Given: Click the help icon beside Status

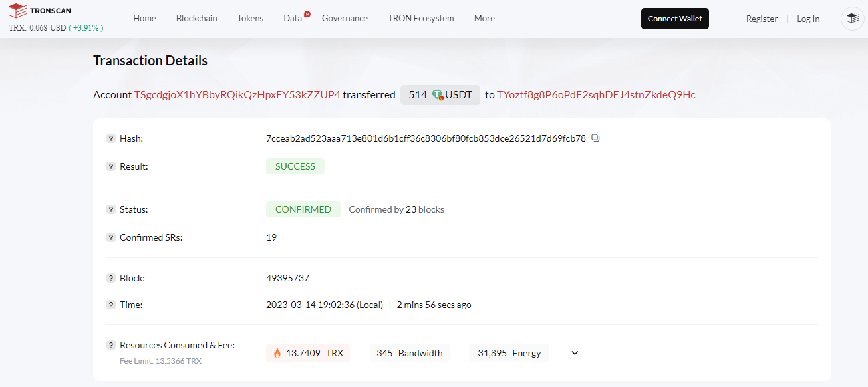Looking at the screenshot, I should click(x=111, y=209).
